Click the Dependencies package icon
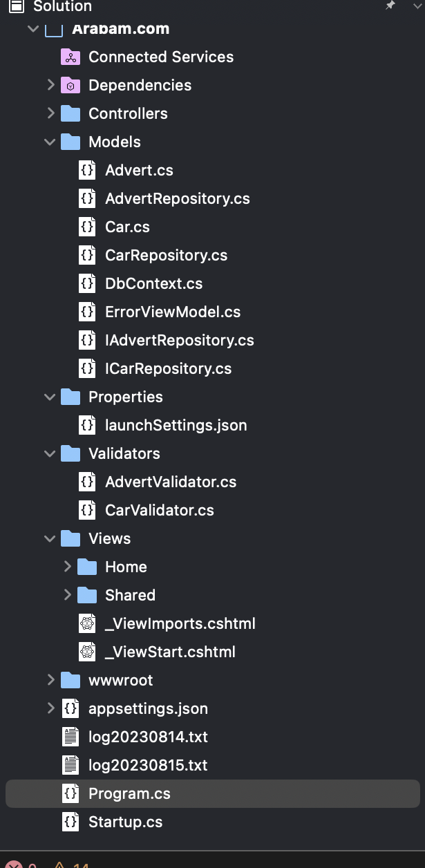This screenshot has width=425, height=868. point(70,86)
